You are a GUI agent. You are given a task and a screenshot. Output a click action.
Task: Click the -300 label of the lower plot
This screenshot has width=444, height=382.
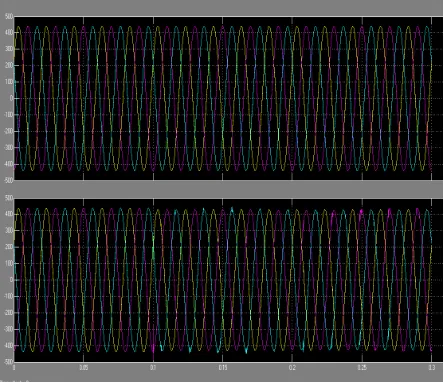[x=8, y=329]
